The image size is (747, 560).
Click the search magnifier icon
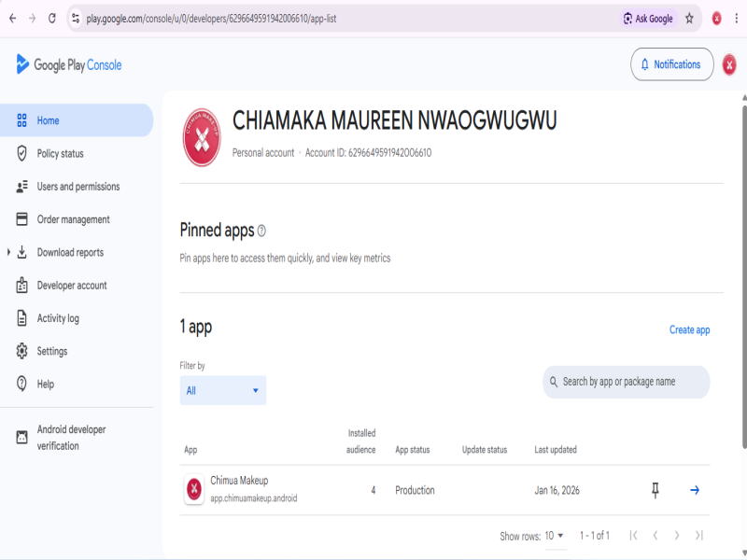click(x=554, y=382)
